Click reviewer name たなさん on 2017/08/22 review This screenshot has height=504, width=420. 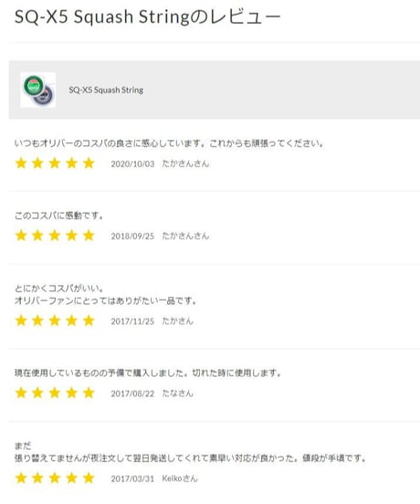click(x=177, y=394)
